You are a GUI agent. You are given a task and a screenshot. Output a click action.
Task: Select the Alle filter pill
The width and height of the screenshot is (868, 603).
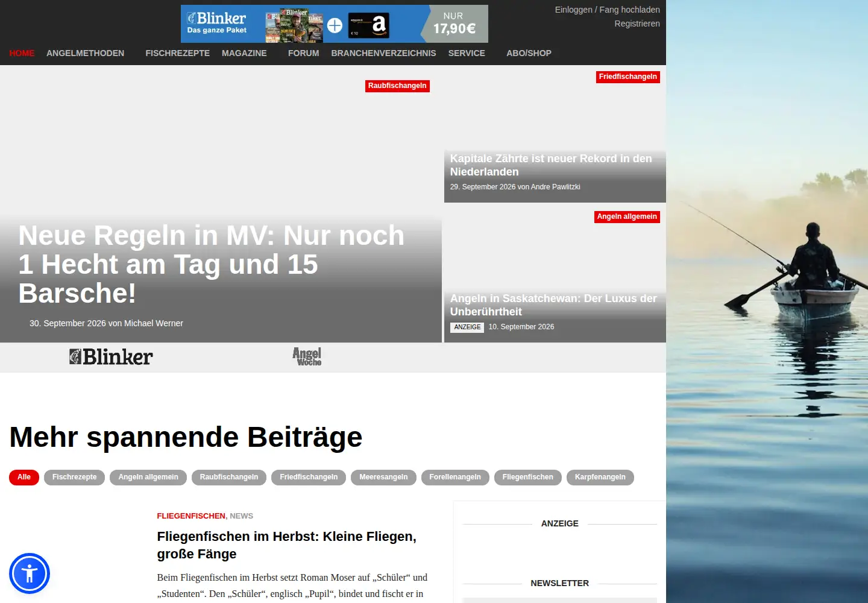pos(24,478)
